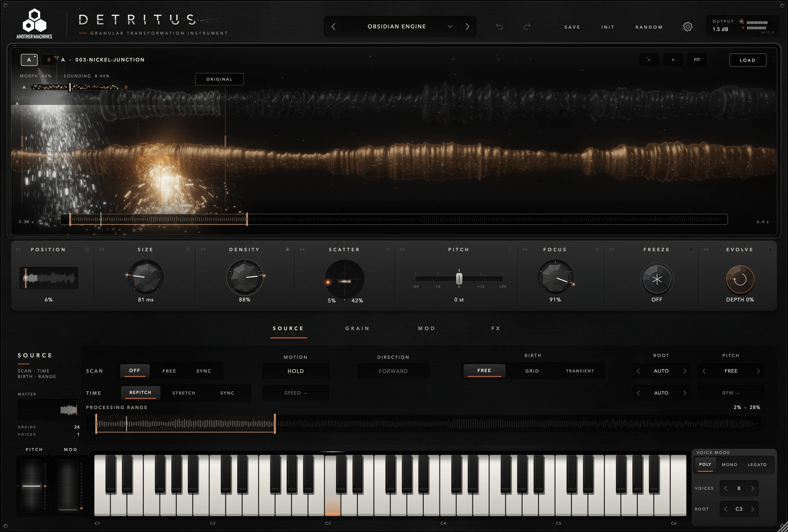Switch to the Mod tab
The width and height of the screenshot is (788, 532).
[x=427, y=328]
